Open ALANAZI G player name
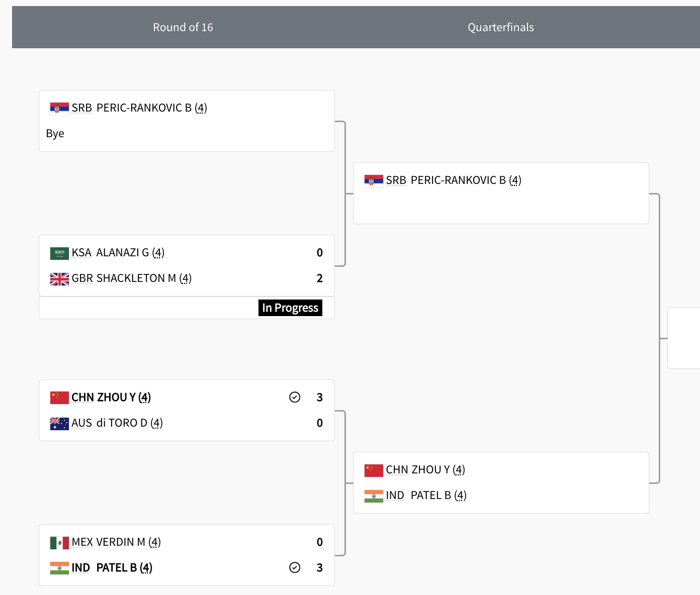 (122, 253)
